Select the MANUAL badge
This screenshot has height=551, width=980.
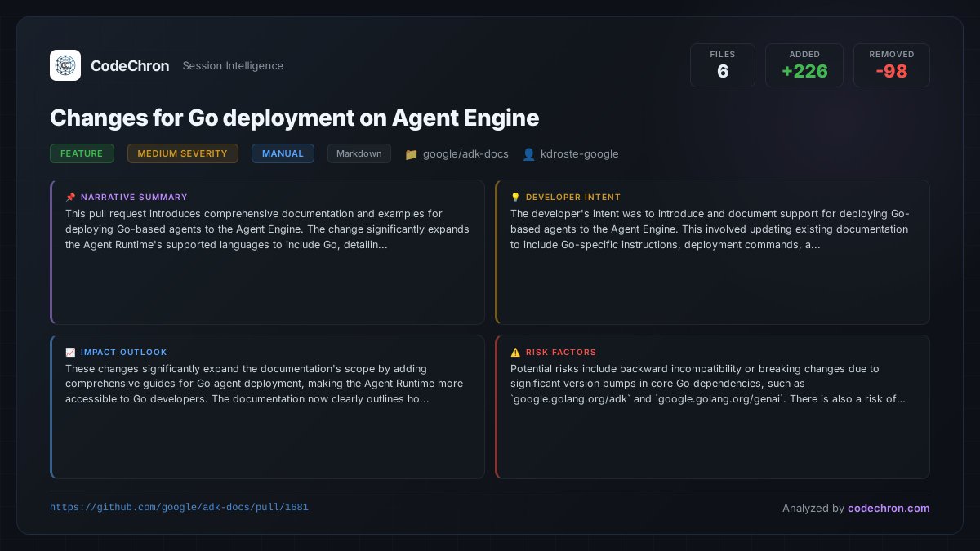click(x=283, y=153)
